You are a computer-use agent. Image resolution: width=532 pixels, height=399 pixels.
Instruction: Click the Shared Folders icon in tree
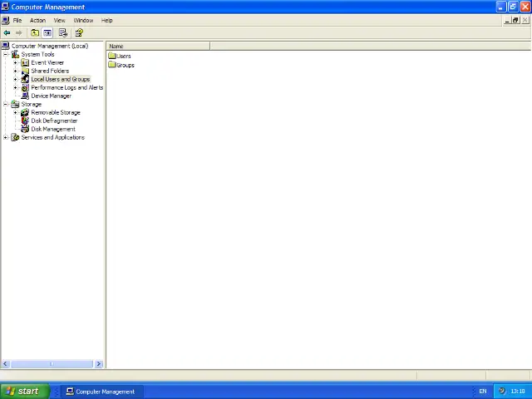point(25,71)
